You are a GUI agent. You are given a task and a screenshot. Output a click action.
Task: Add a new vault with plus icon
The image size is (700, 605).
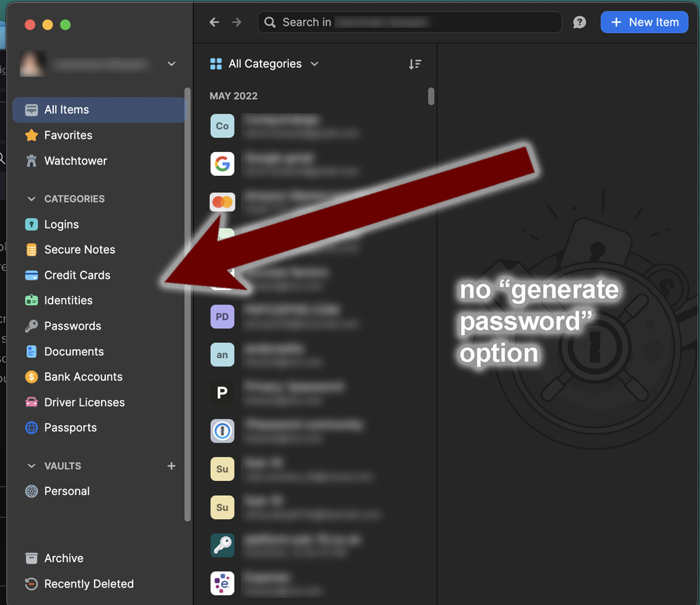[171, 466]
